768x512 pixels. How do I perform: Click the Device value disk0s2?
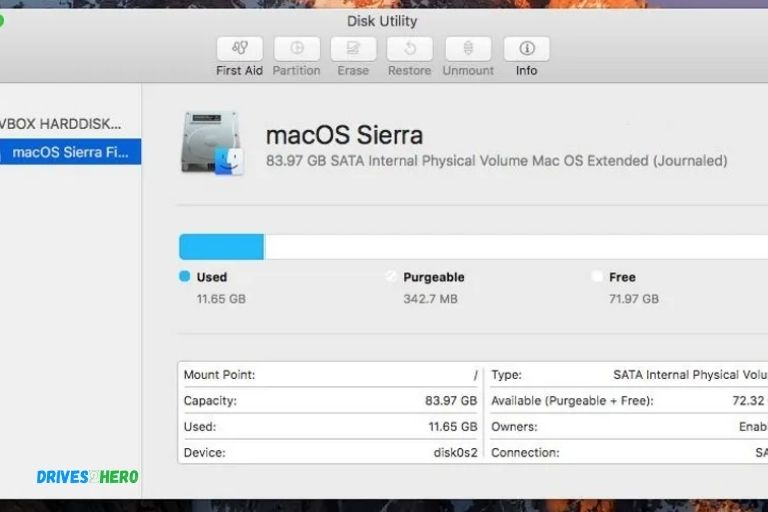click(456, 453)
